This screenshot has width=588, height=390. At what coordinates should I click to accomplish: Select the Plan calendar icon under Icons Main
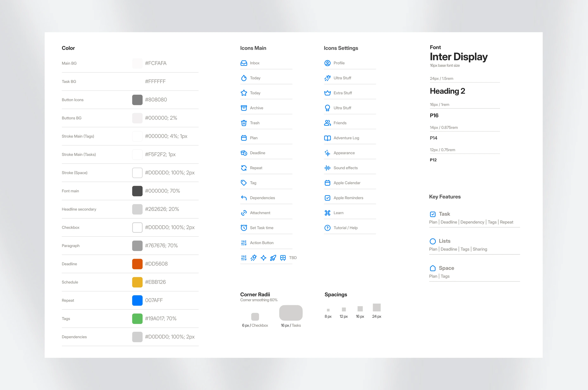(244, 138)
